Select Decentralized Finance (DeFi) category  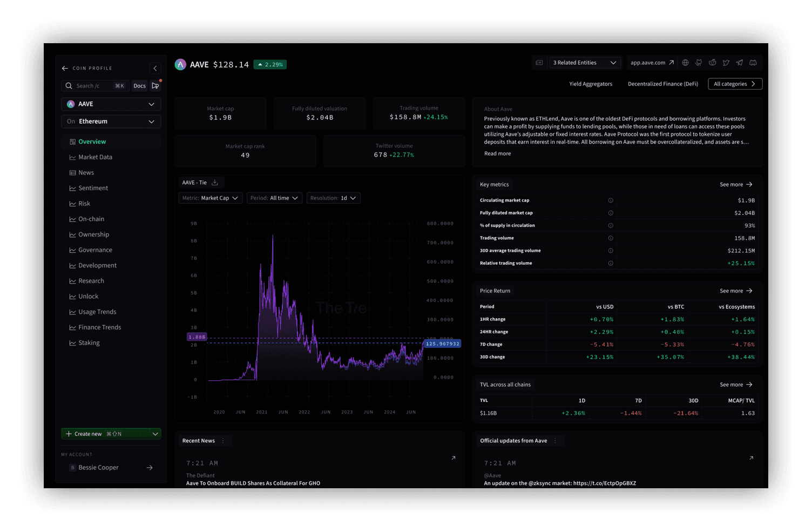click(x=663, y=84)
